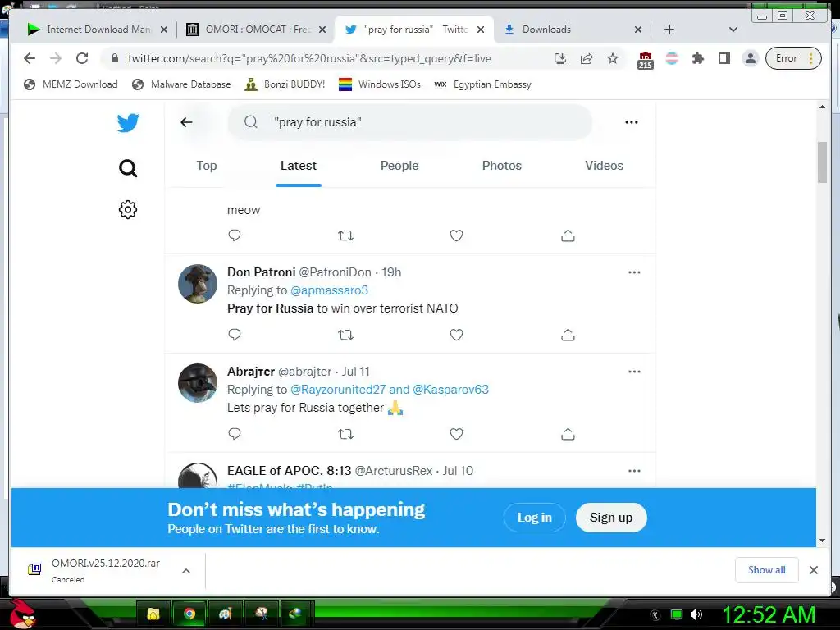Click the Sign up button

(611, 518)
